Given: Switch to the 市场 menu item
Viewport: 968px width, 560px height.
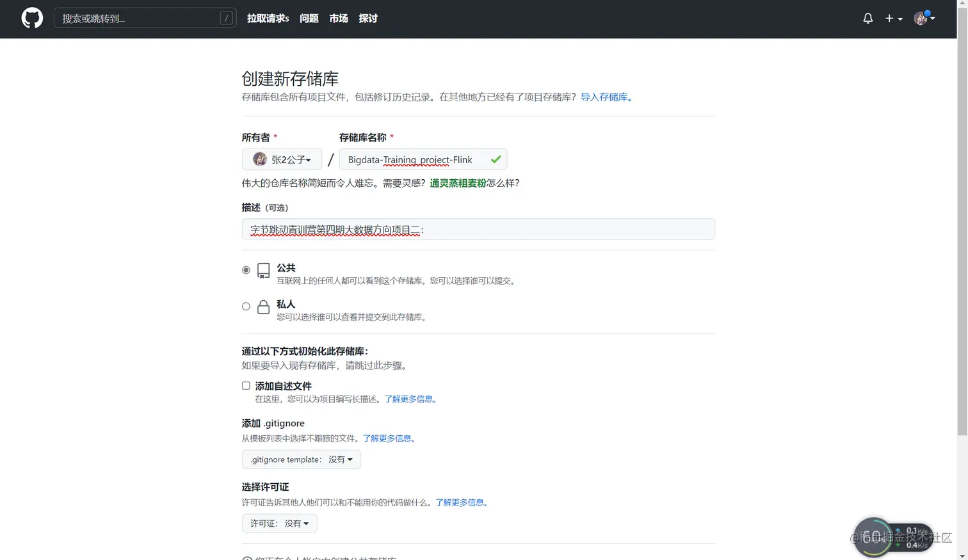Looking at the screenshot, I should (339, 18).
